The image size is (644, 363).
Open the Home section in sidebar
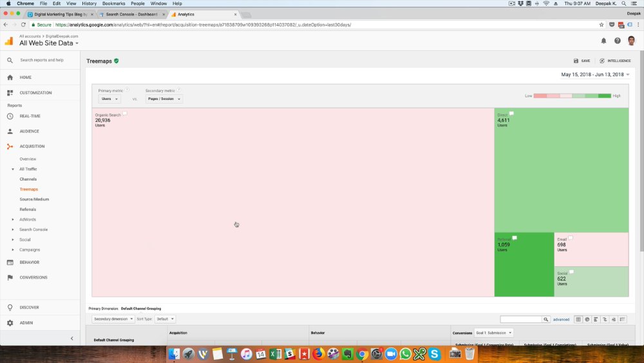pyautogui.click(x=25, y=77)
